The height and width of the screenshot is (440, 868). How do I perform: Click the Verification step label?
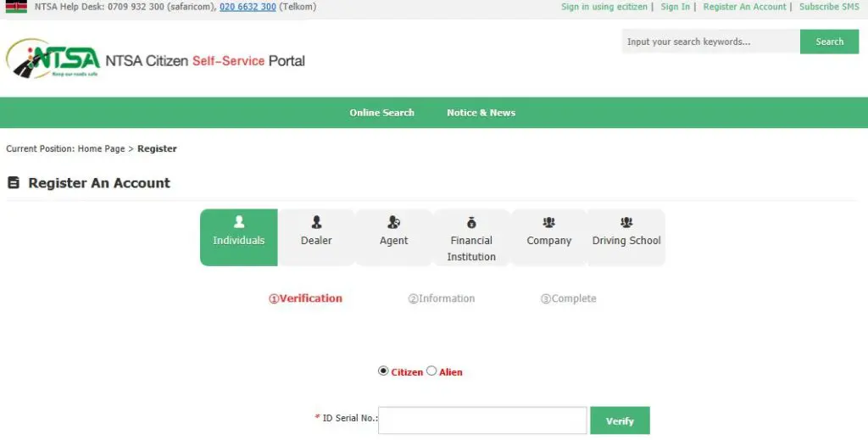305,298
